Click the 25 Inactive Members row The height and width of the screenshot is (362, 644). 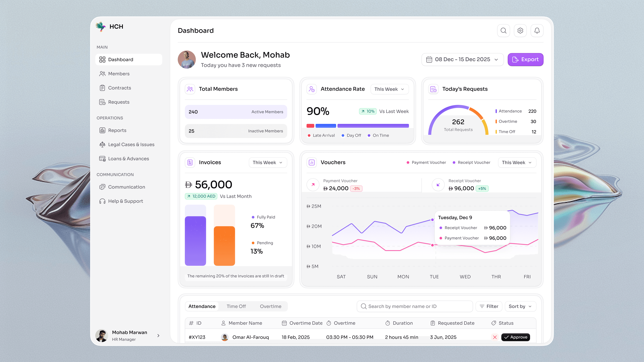tap(236, 131)
